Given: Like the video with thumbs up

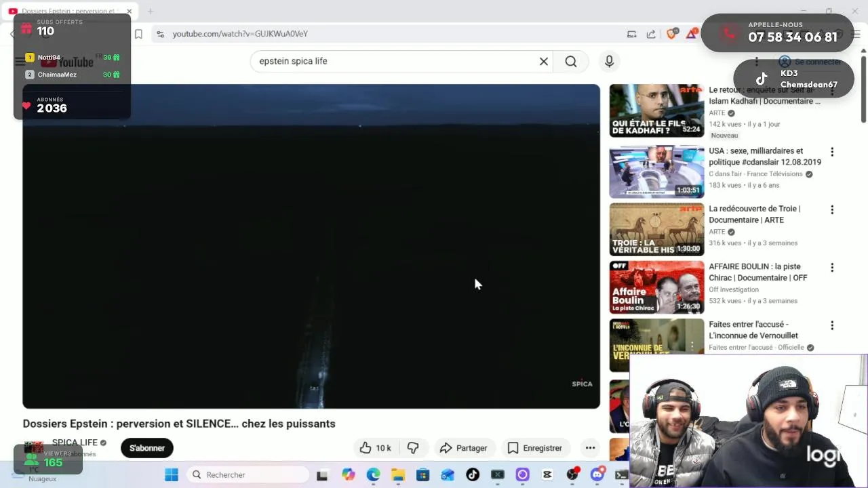Looking at the screenshot, I should click(x=375, y=448).
